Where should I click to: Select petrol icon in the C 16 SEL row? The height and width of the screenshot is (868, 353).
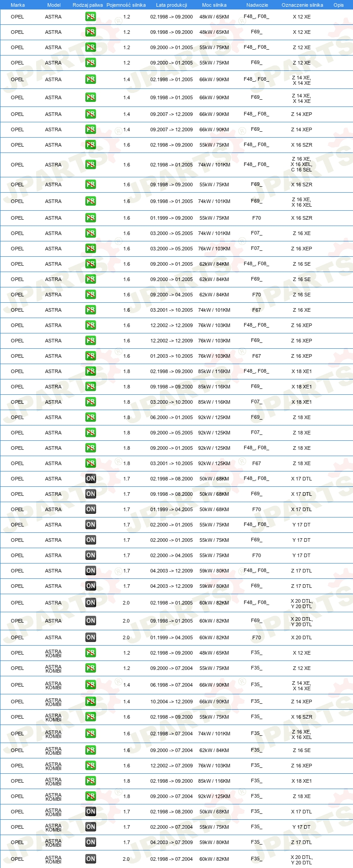[90, 165]
